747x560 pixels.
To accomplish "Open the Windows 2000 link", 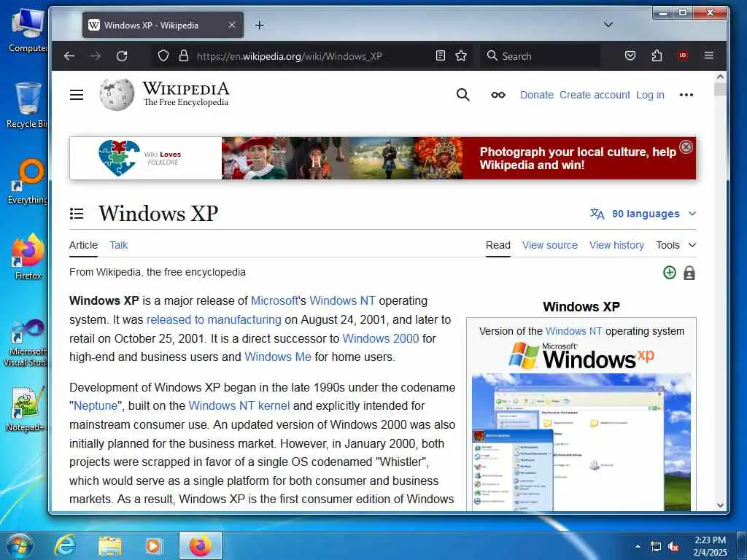I will click(x=381, y=338).
